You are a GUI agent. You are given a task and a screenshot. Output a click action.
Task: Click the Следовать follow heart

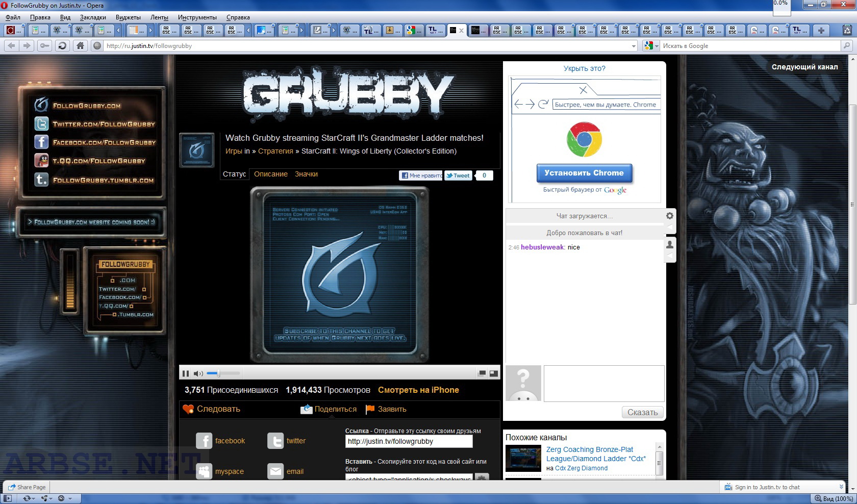188,409
